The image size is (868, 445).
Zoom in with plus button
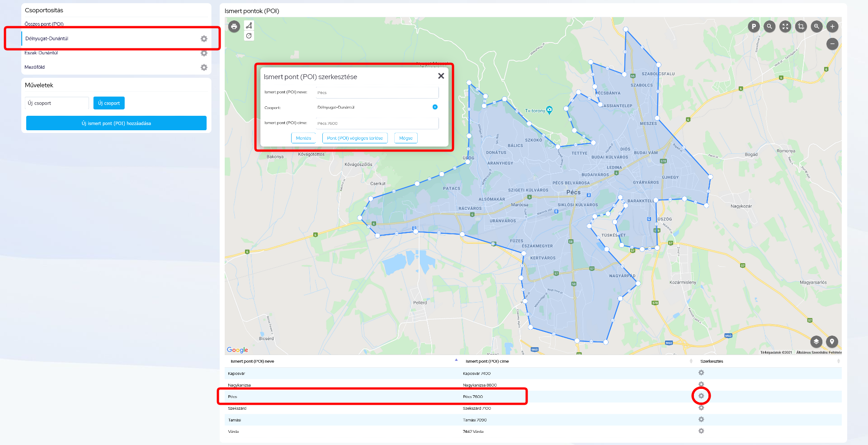[832, 27]
